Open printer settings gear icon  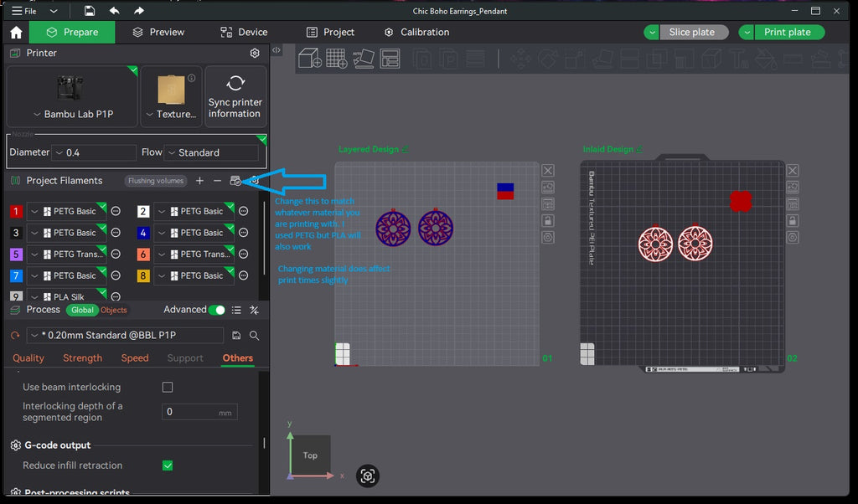[x=255, y=53]
